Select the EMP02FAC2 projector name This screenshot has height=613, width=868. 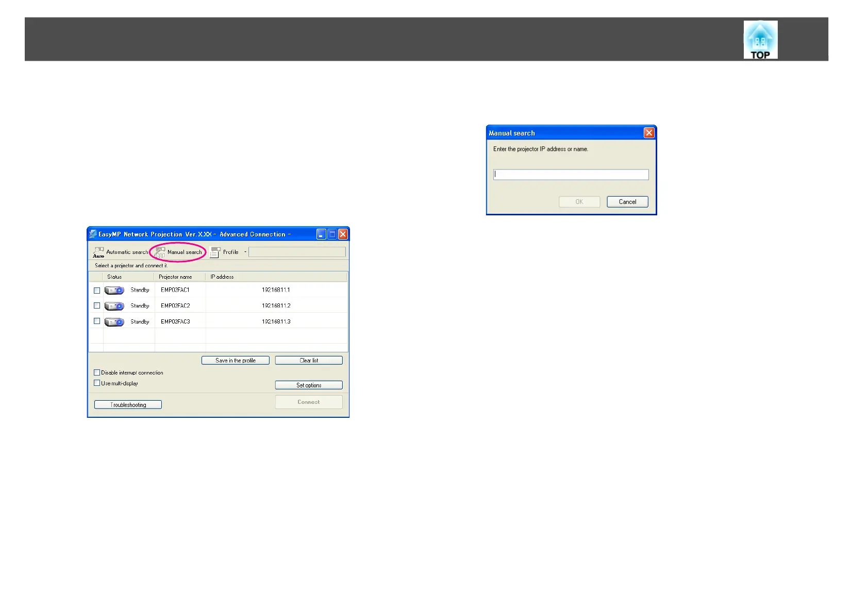click(x=175, y=306)
